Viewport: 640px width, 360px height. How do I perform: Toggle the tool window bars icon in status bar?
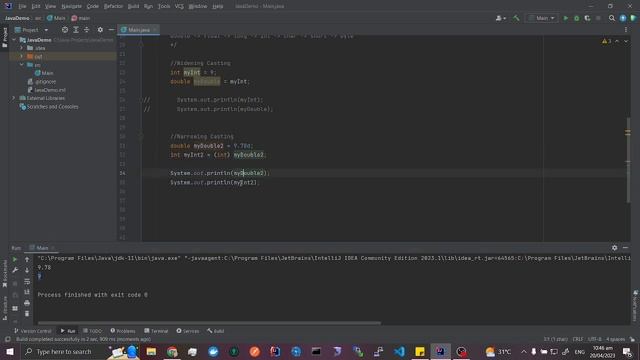pos(7,339)
